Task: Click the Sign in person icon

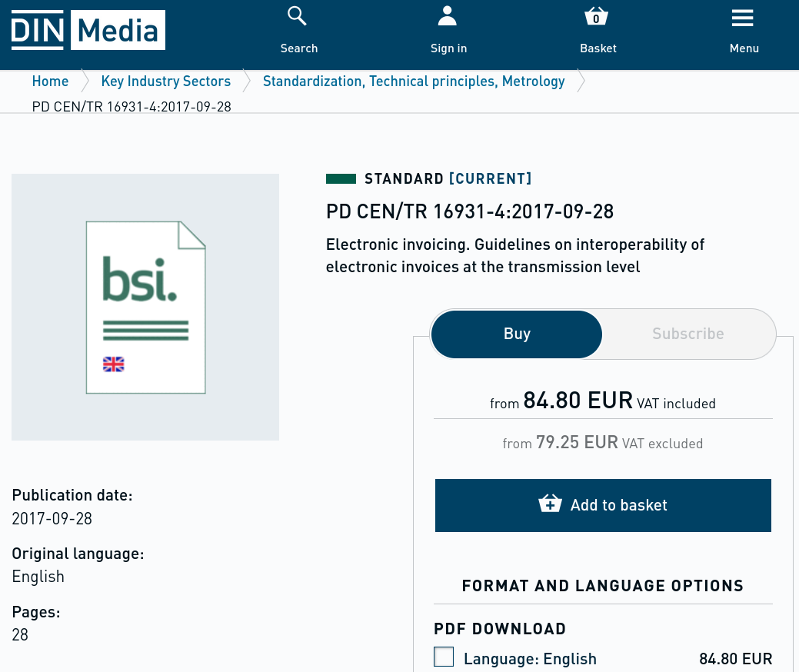Action: (x=448, y=15)
